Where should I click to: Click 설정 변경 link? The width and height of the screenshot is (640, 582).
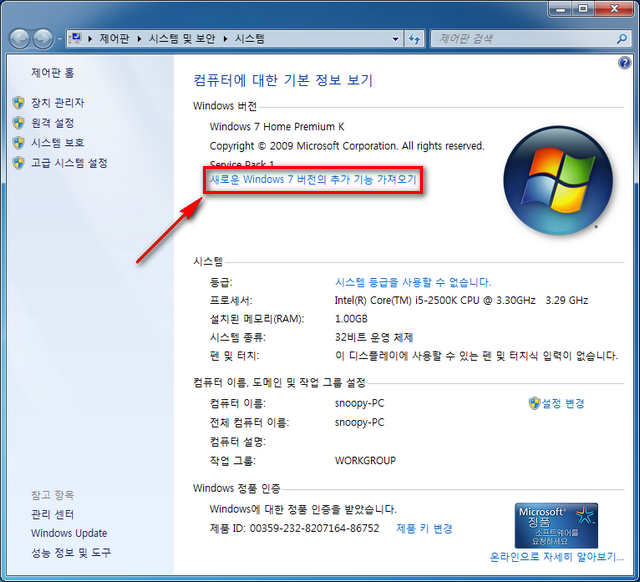[563, 404]
